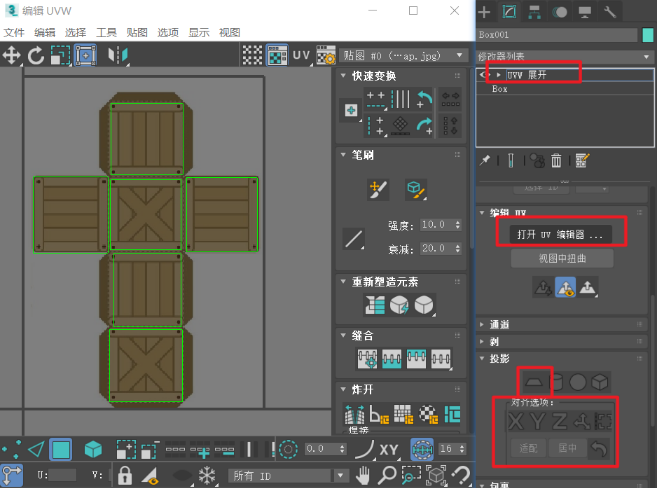Click the pan hand tool

coord(363,475)
